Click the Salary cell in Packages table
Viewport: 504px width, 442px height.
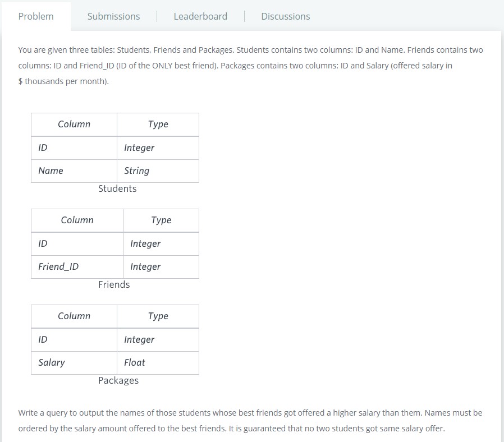tap(52, 362)
